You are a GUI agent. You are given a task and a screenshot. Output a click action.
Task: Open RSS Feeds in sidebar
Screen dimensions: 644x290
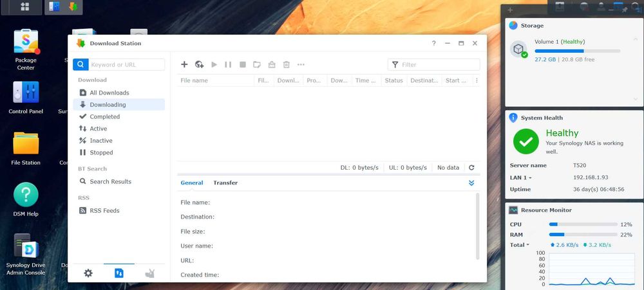click(x=119, y=210)
